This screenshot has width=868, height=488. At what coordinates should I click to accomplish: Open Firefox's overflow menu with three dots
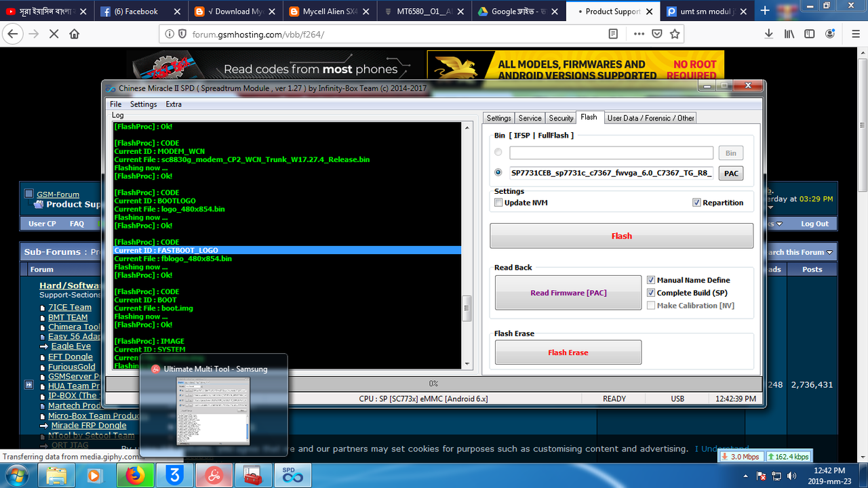click(x=639, y=33)
